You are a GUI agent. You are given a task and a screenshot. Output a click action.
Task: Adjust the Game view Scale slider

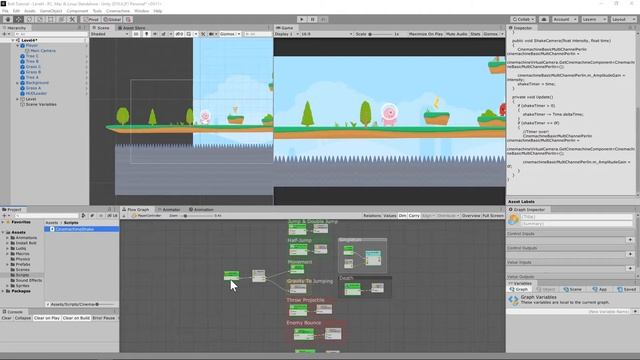[381, 34]
